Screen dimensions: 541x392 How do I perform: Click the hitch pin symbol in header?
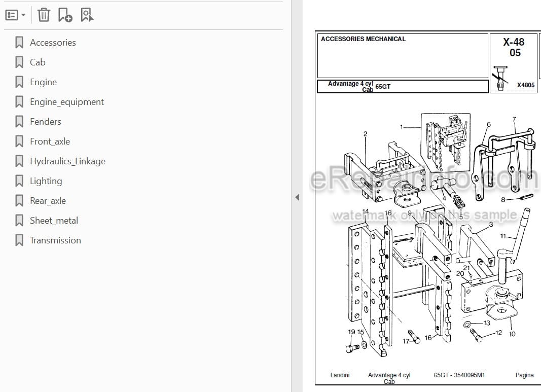pos(500,78)
